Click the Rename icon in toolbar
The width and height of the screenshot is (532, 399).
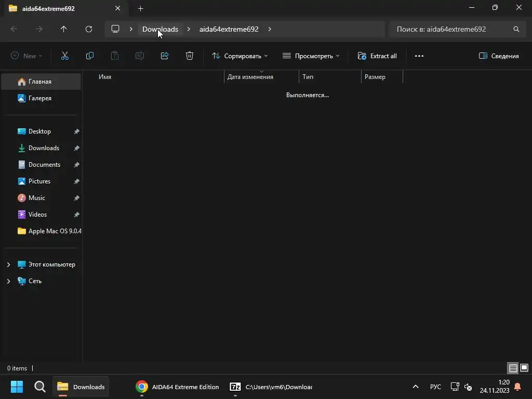pyautogui.click(x=140, y=56)
